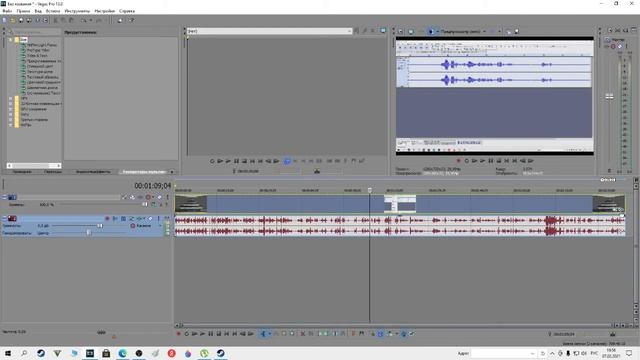This screenshot has height=360, width=640.
Task: Select Titles & Text generator in list
Action: pos(37,56)
